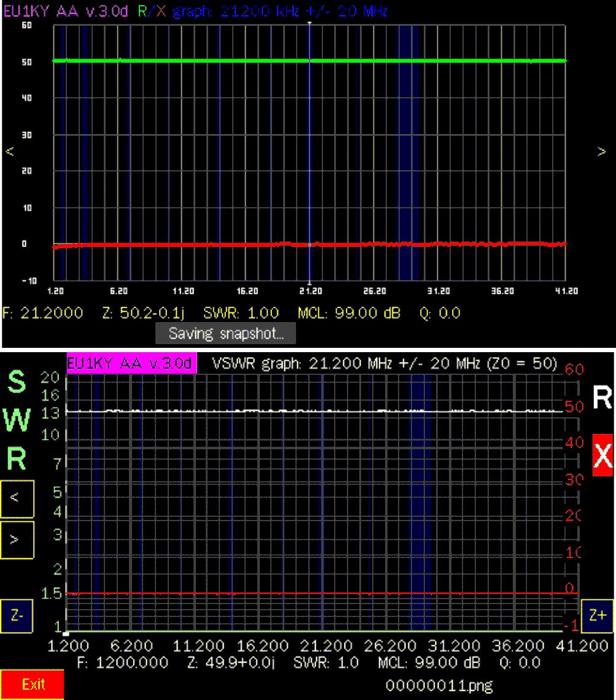The width and height of the screenshot is (616, 700).
Task: Select the magenta EU1KY AA v.3.0d title
Action: coord(131,363)
